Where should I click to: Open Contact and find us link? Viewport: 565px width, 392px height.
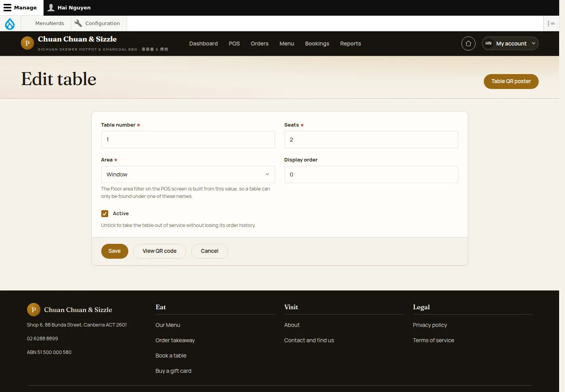(x=309, y=340)
